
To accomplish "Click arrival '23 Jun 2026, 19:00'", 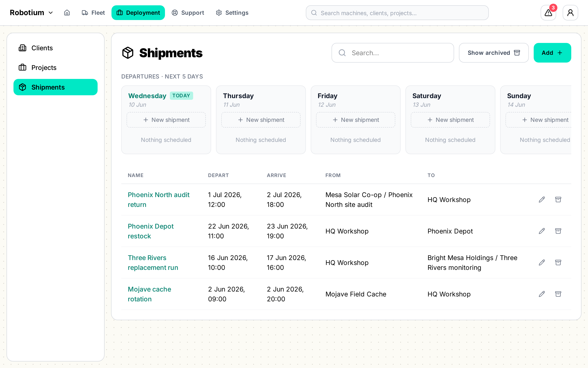I will pos(287,231).
